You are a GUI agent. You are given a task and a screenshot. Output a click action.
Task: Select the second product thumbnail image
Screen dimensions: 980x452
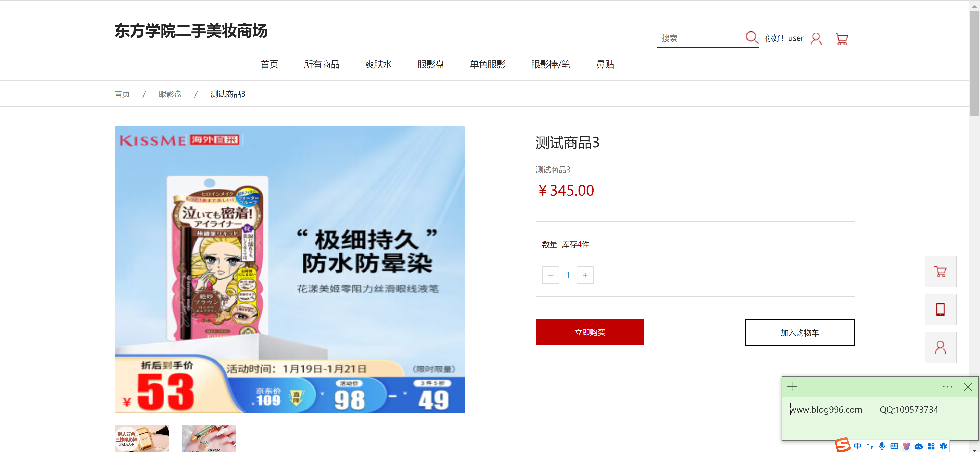[x=209, y=439]
